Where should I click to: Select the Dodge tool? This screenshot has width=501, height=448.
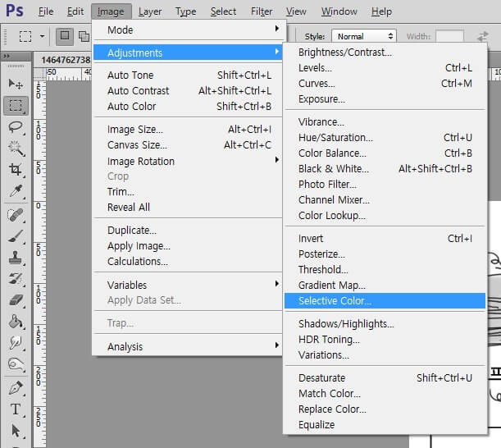point(16,364)
